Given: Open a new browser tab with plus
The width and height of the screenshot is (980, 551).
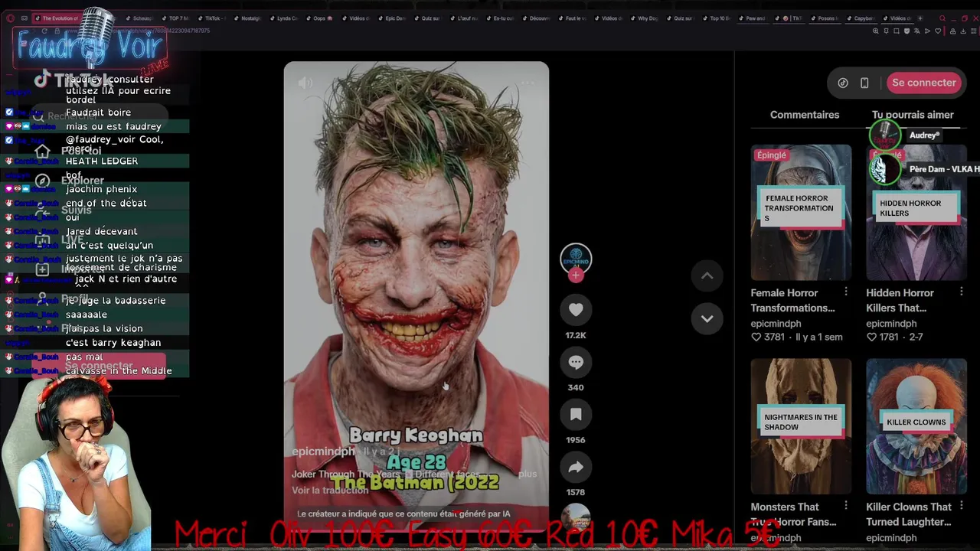Looking at the screenshot, I should (x=920, y=18).
